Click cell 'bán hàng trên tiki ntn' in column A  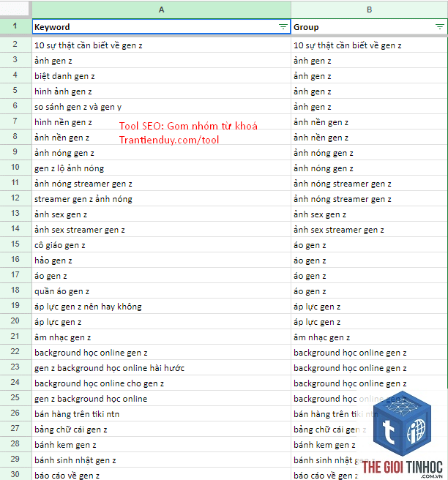161,413
